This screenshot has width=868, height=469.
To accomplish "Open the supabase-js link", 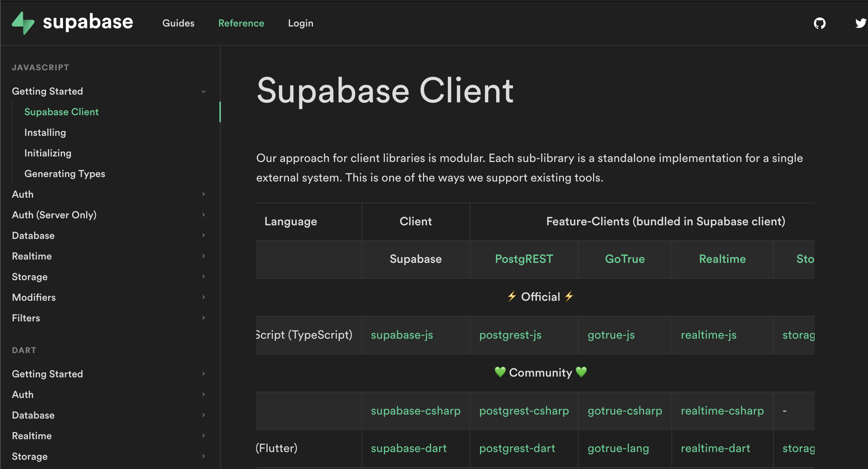I will (402, 335).
